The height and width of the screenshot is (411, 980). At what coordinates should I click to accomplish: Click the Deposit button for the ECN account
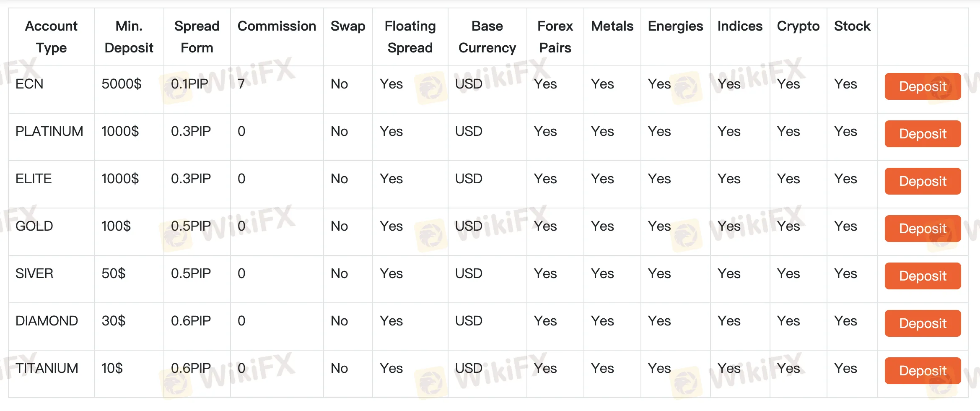point(922,86)
